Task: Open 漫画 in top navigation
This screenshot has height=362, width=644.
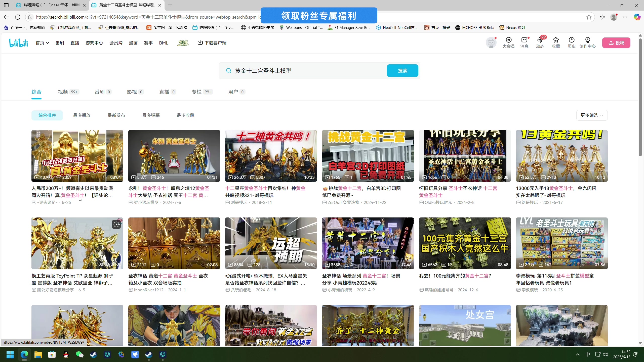Action: click(133, 43)
